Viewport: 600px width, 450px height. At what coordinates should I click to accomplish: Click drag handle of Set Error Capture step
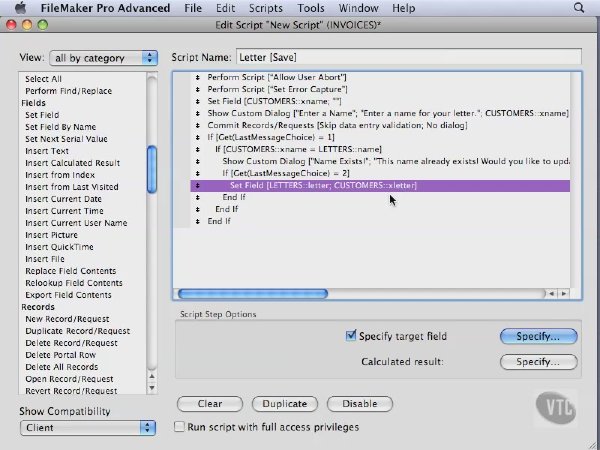pos(197,90)
